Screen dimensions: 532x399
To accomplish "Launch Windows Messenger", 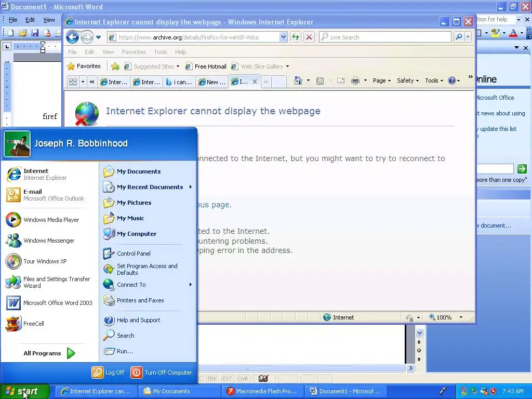I will [x=50, y=241].
